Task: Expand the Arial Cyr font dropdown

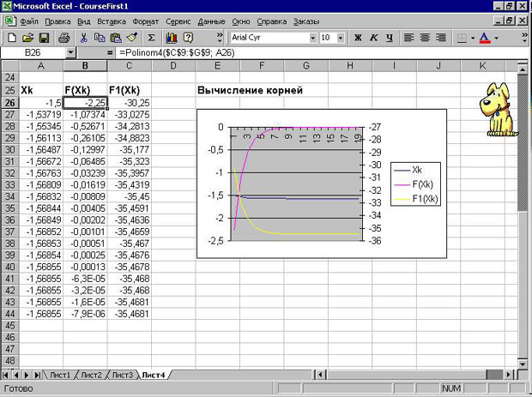Action: [x=310, y=38]
